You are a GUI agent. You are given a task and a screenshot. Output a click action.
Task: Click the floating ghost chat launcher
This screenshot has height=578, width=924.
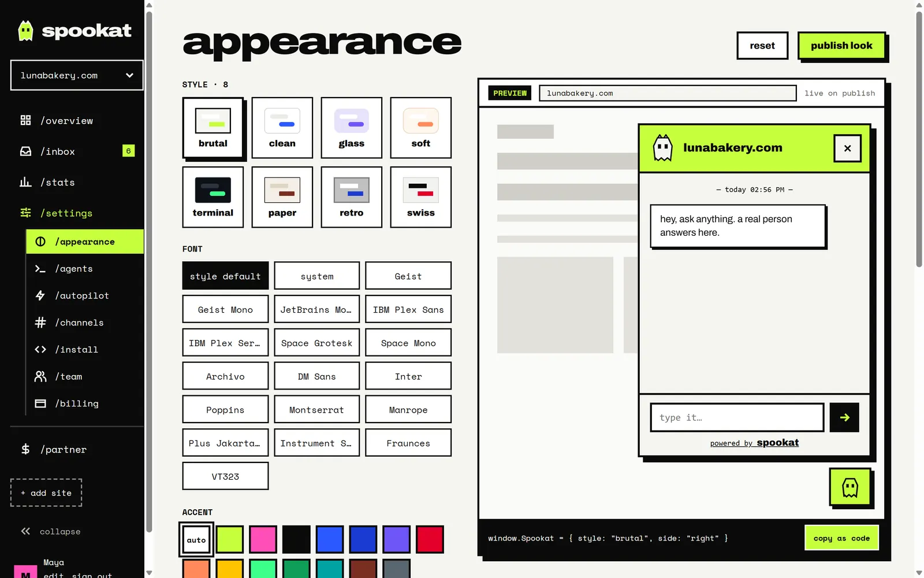(x=850, y=488)
